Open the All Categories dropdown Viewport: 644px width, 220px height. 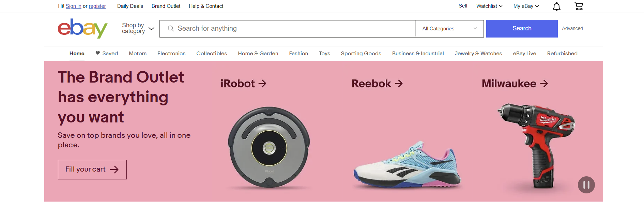[449, 29]
